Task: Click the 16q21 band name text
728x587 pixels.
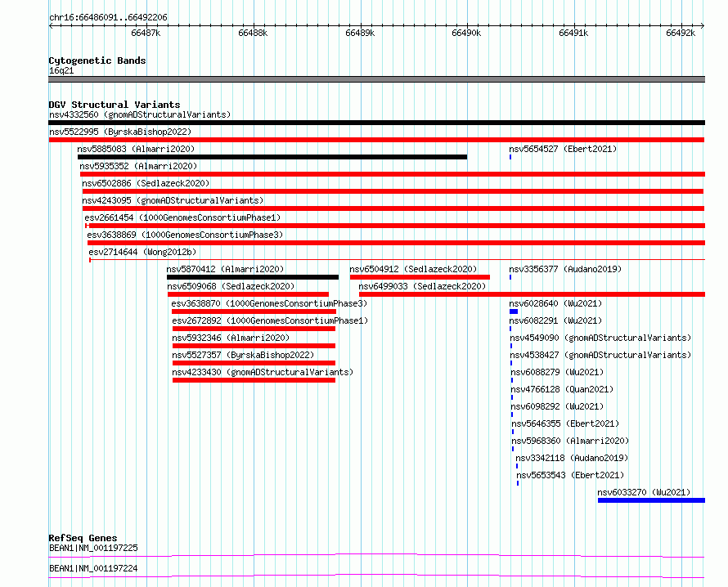Action: pyautogui.click(x=61, y=70)
